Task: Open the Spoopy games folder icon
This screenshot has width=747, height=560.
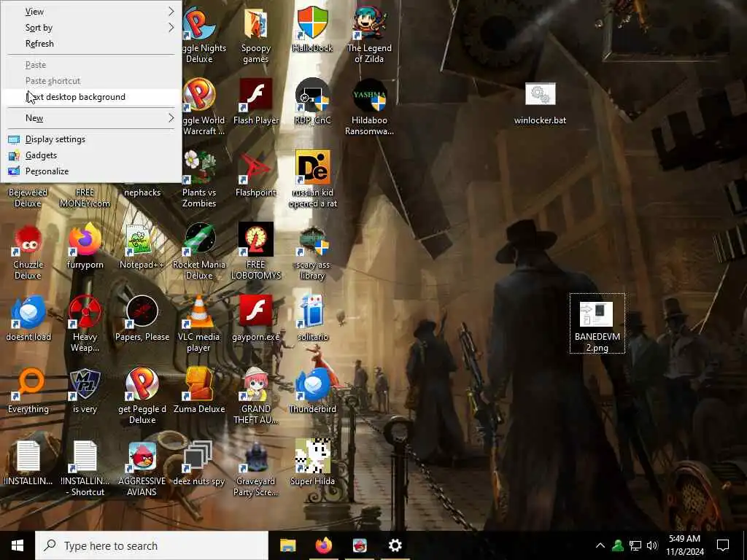Action: [x=256, y=24]
